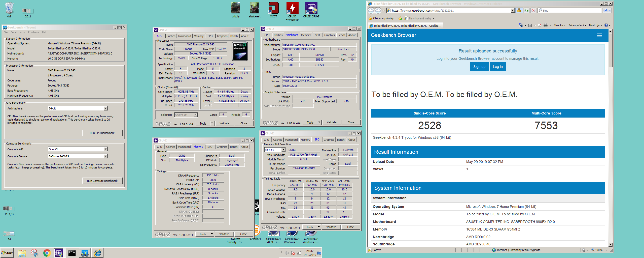The image size is (644, 258).
Task: Open About tab in CPU-Z Mainboard window
Action: click(352, 35)
